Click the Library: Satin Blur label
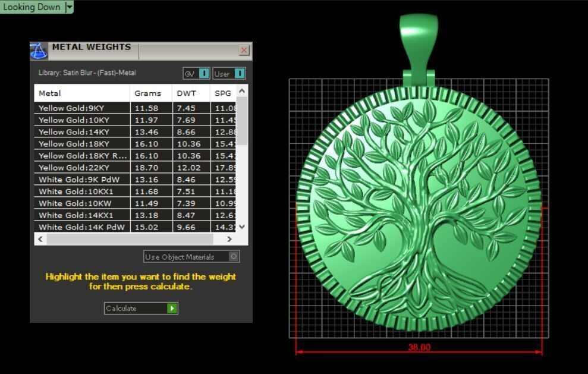The image size is (588, 374). (x=87, y=73)
